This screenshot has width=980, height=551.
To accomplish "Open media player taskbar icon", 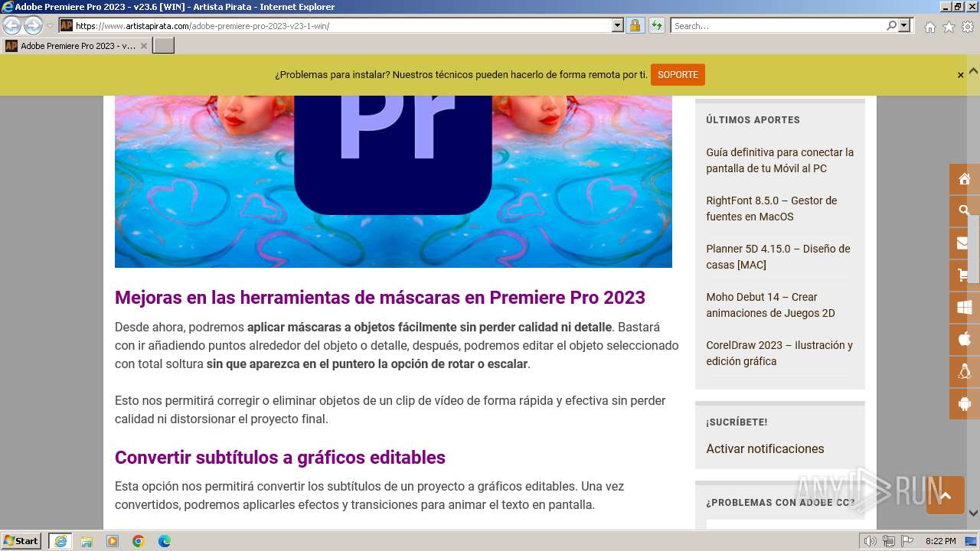I will (113, 541).
